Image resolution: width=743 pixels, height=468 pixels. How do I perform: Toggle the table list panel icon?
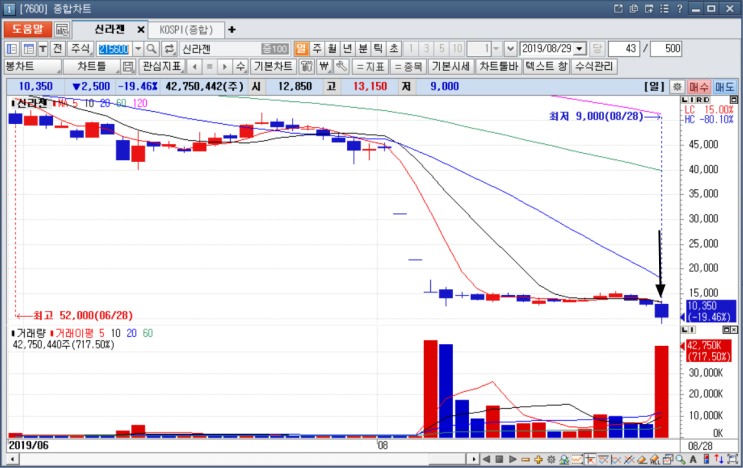tap(28, 49)
